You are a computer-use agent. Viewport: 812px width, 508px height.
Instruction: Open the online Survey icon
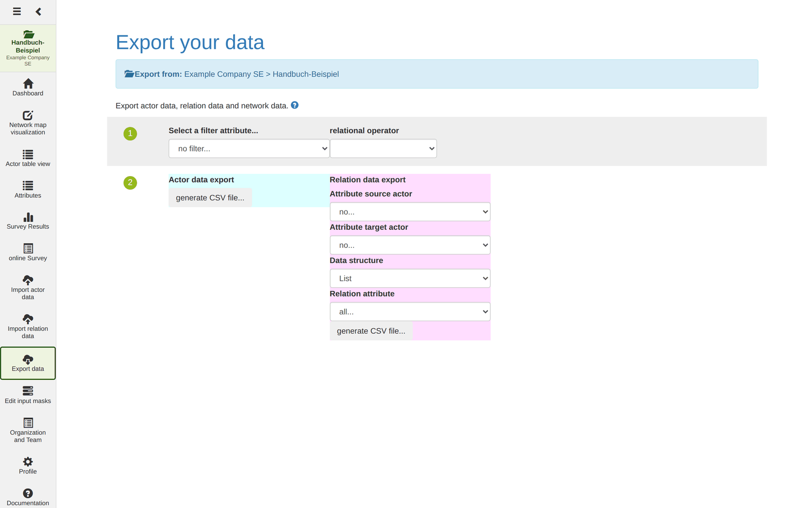point(28,248)
